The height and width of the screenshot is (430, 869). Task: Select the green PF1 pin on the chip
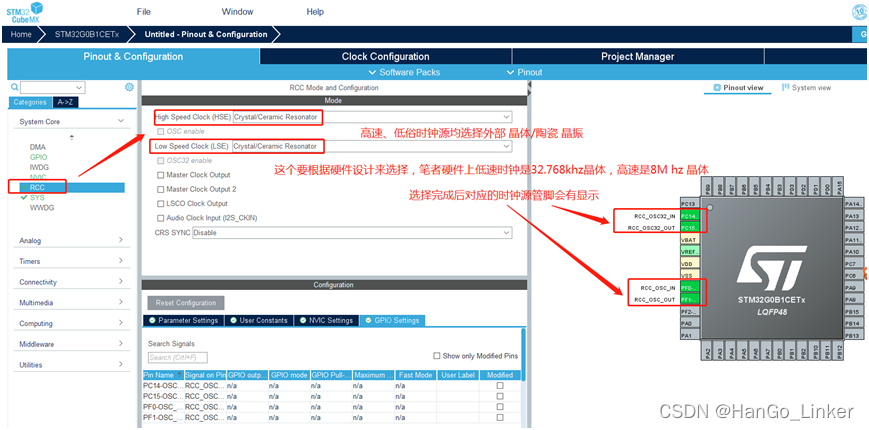(689, 299)
